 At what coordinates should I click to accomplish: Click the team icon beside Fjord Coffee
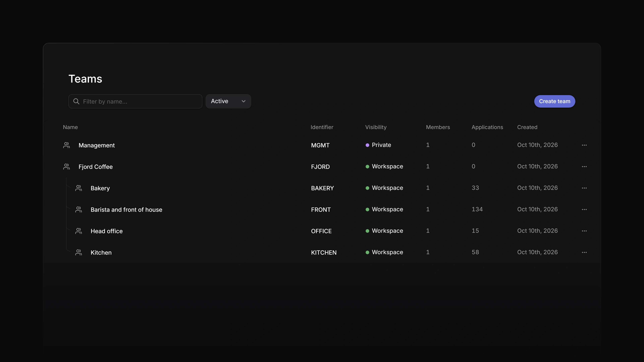click(67, 167)
